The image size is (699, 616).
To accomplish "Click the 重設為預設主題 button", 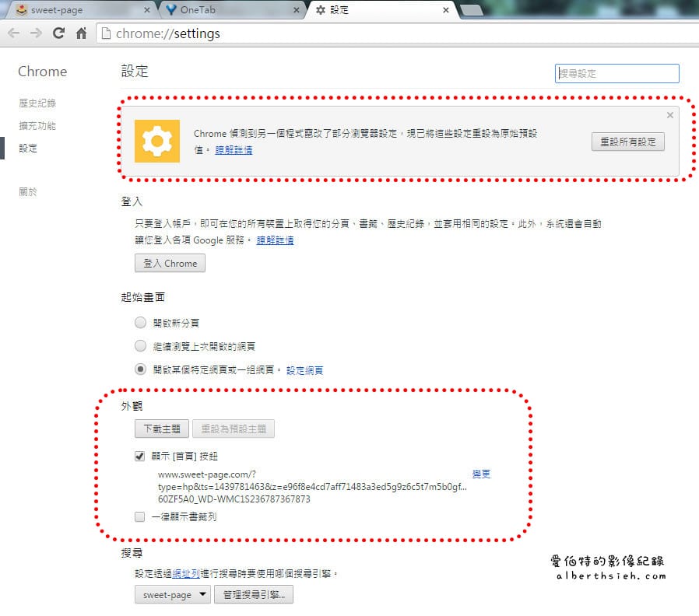I will [234, 429].
